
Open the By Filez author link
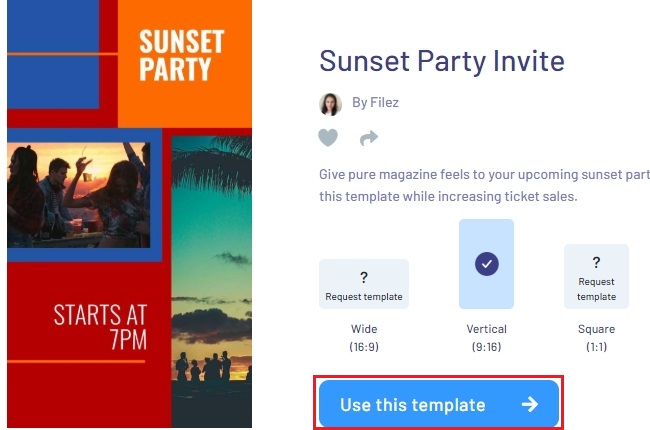[375, 103]
